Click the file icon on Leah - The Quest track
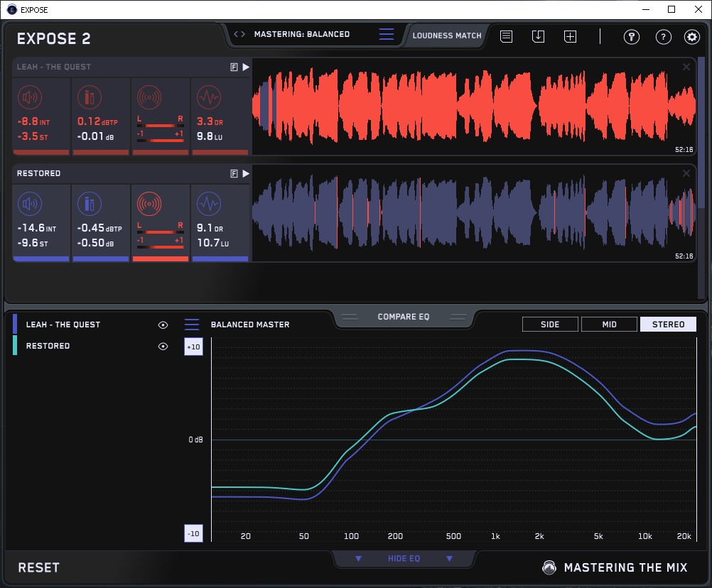 [x=234, y=67]
